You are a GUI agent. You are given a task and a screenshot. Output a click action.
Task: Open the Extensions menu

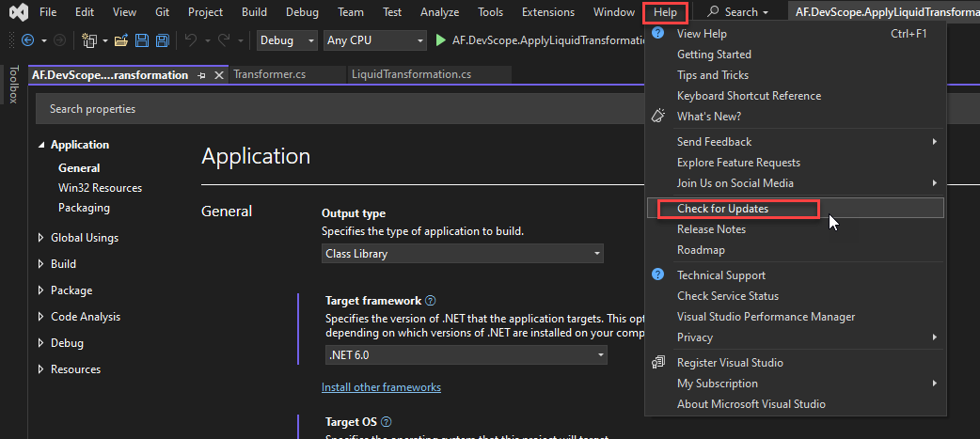548,12
